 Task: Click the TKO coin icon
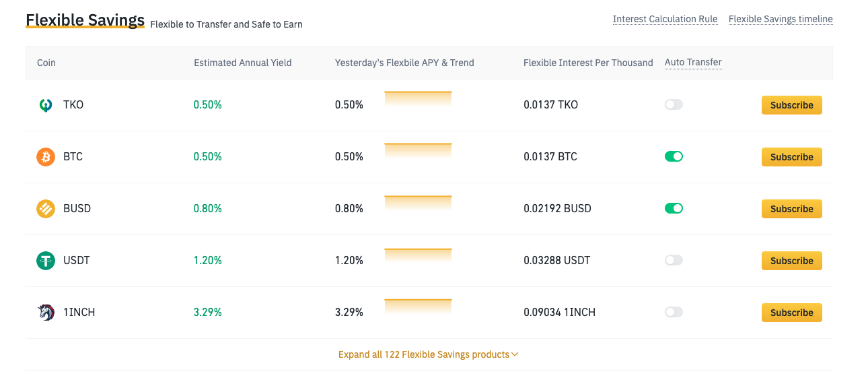46,105
